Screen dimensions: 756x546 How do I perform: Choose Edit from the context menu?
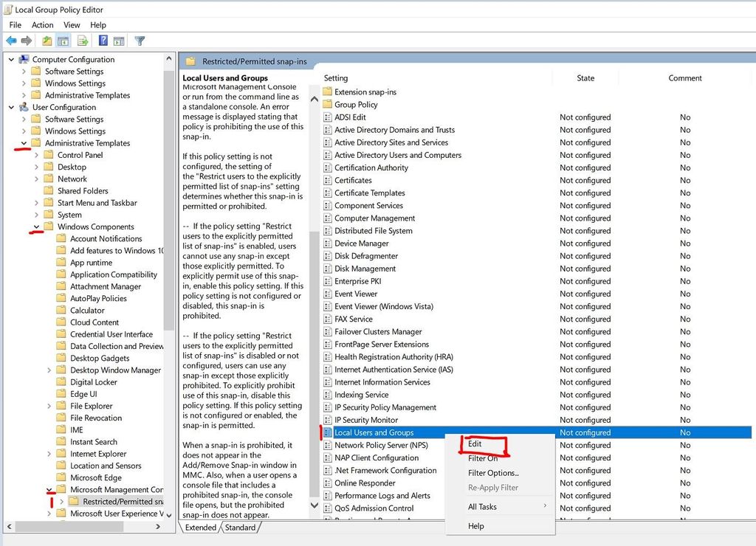[x=475, y=444]
